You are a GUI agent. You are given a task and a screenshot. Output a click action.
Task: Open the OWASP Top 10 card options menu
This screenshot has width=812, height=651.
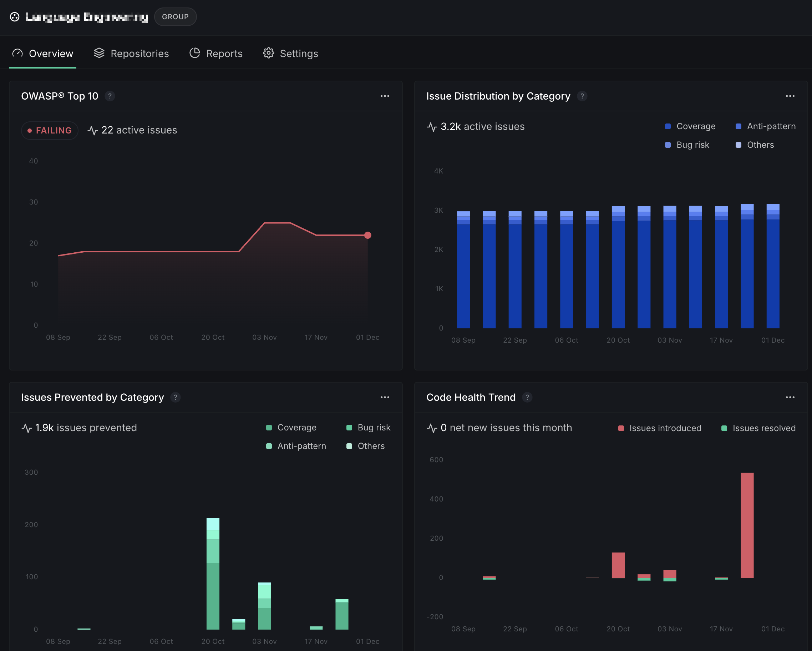385,96
